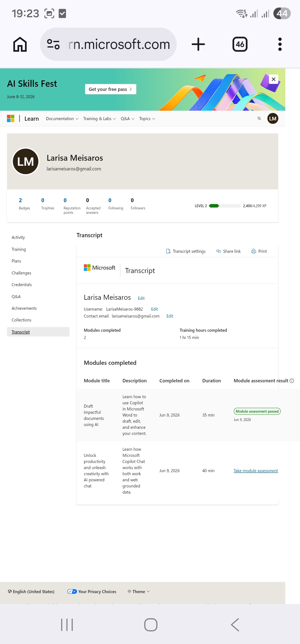Click Edit next to Larisa Meisaros name
The height and width of the screenshot is (644, 300).
click(x=141, y=298)
